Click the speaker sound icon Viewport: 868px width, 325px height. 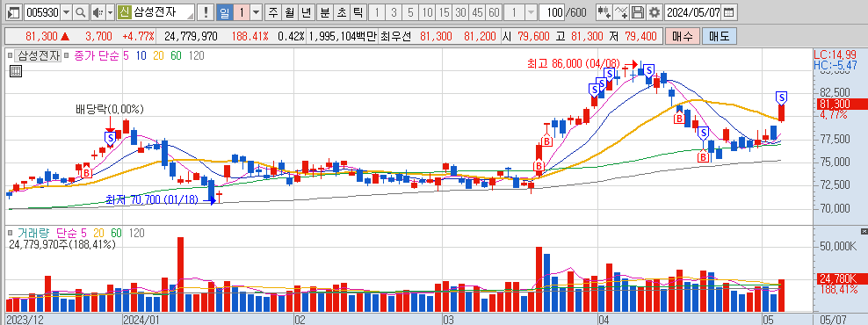98,12
